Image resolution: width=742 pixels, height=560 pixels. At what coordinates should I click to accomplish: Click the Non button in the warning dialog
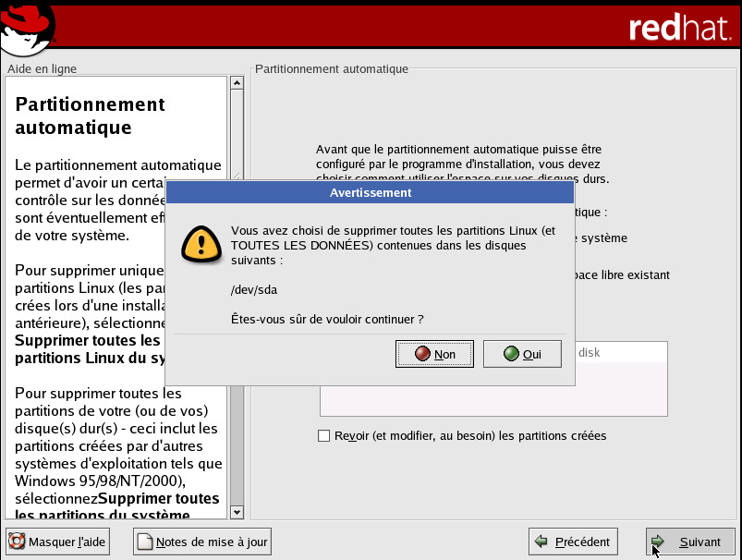tap(434, 354)
